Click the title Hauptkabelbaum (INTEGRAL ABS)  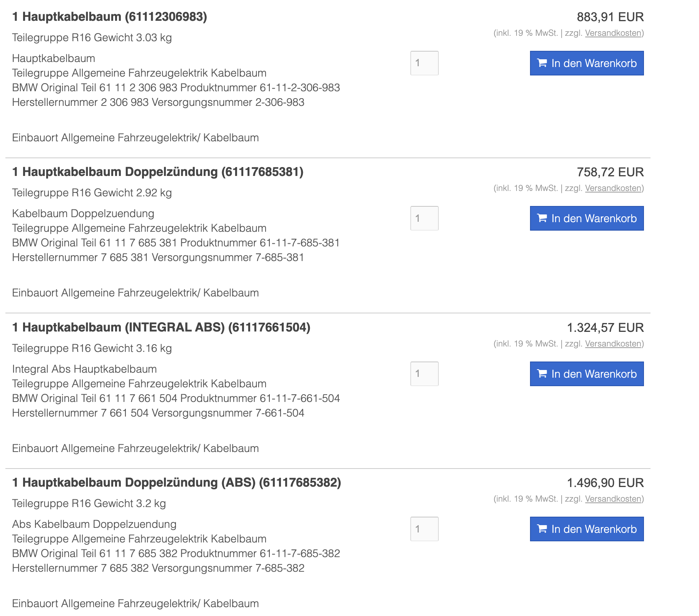(161, 327)
